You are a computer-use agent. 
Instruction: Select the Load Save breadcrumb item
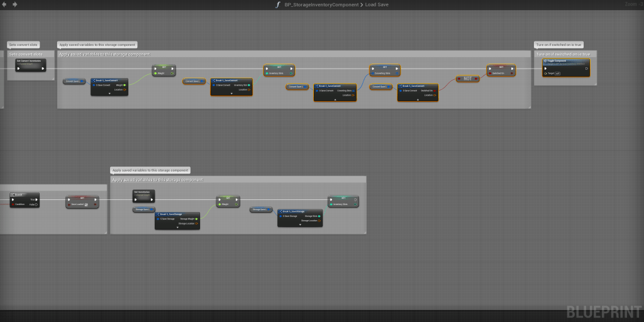(x=377, y=4)
